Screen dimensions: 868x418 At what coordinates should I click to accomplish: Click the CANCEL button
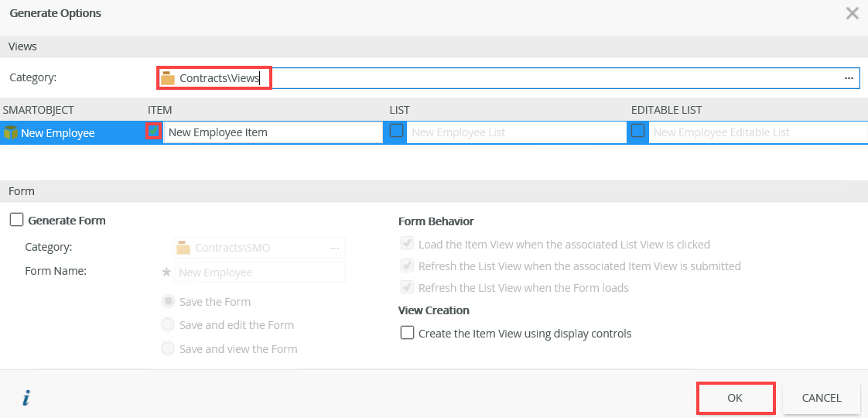point(822,398)
